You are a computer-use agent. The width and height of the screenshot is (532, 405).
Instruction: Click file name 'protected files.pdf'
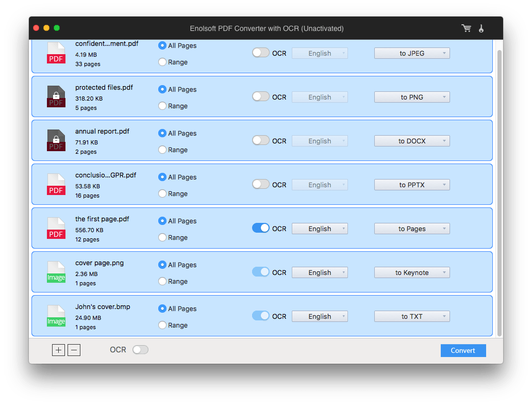104,87
